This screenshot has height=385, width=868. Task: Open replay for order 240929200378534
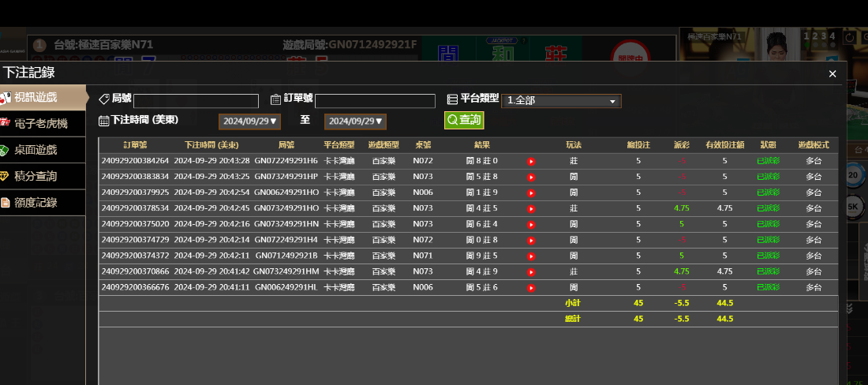[x=531, y=208]
